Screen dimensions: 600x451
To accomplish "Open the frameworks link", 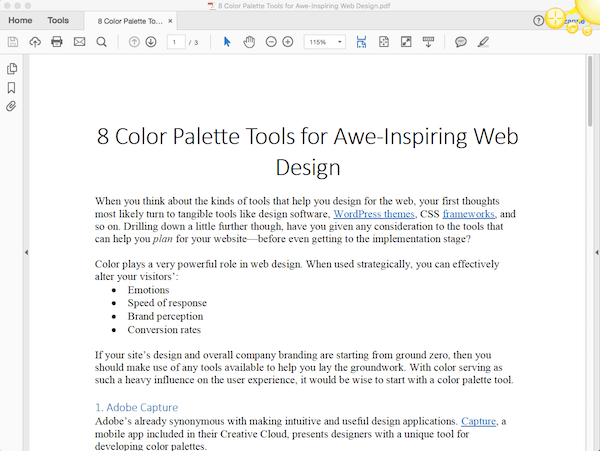I will [x=468, y=214].
